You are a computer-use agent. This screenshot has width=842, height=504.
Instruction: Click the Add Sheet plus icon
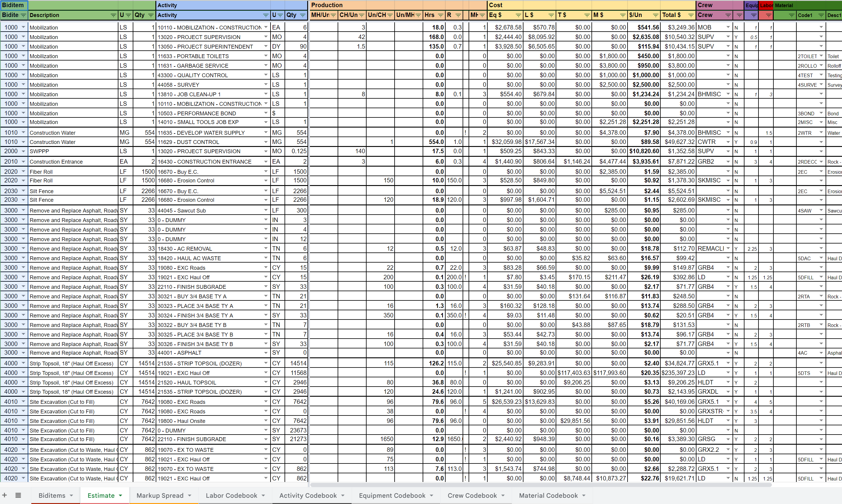(5, 495)
